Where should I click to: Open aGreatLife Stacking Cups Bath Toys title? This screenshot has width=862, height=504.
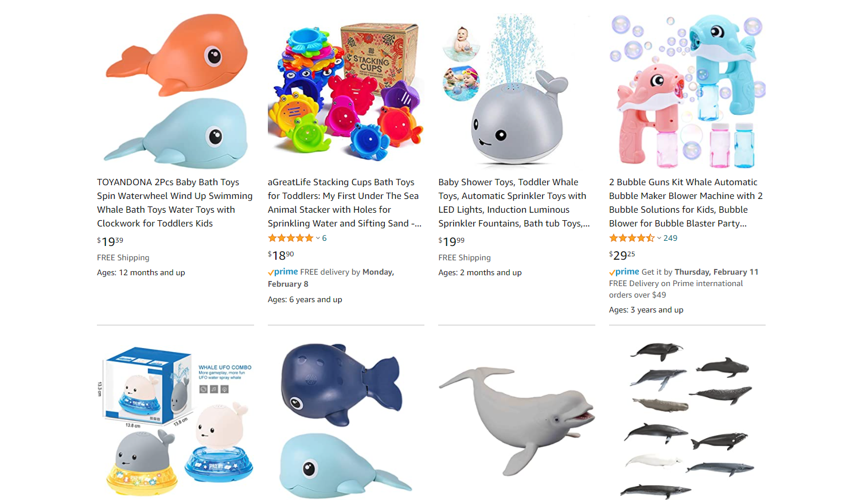click(x=345, y=203)
